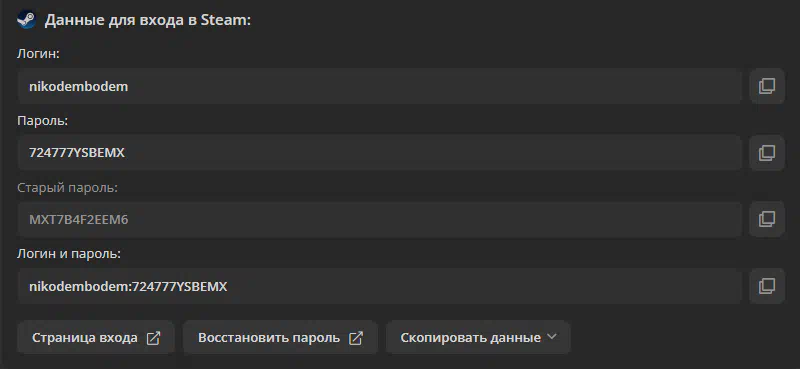The height and width of the screenshot is (369, 800).
Task: Click the heading Данные для входа в Steam
Action: [148, 20]
